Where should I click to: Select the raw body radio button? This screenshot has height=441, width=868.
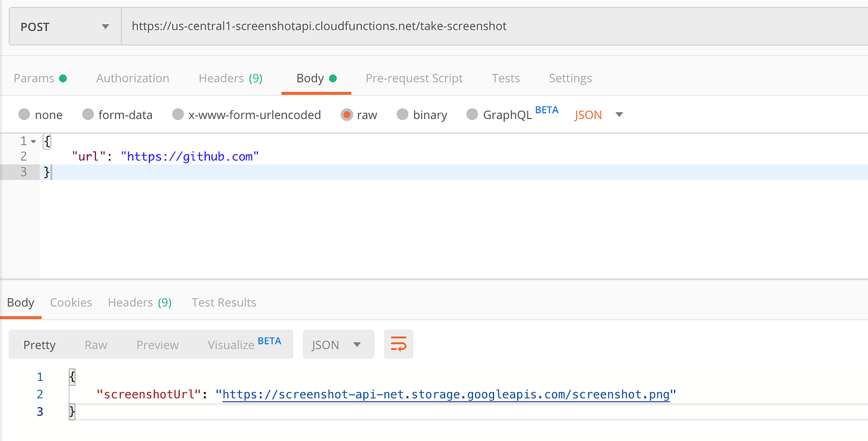coord(347,115)
